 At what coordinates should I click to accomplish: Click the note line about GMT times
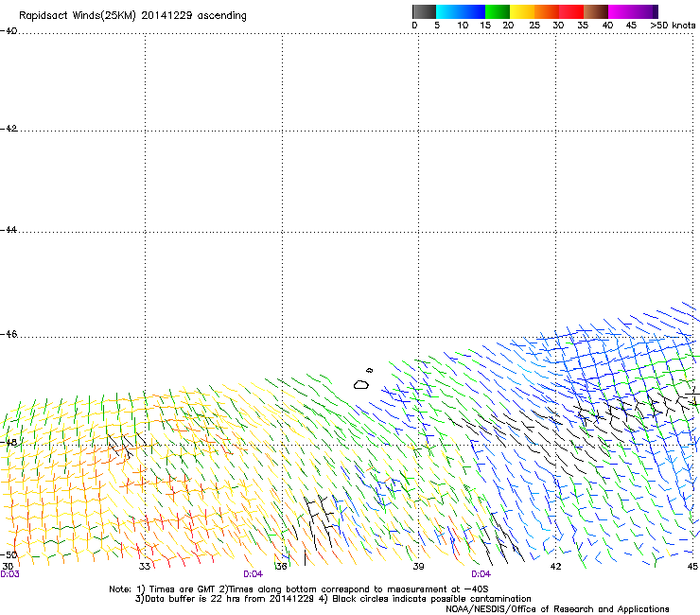tap(299, 589)
